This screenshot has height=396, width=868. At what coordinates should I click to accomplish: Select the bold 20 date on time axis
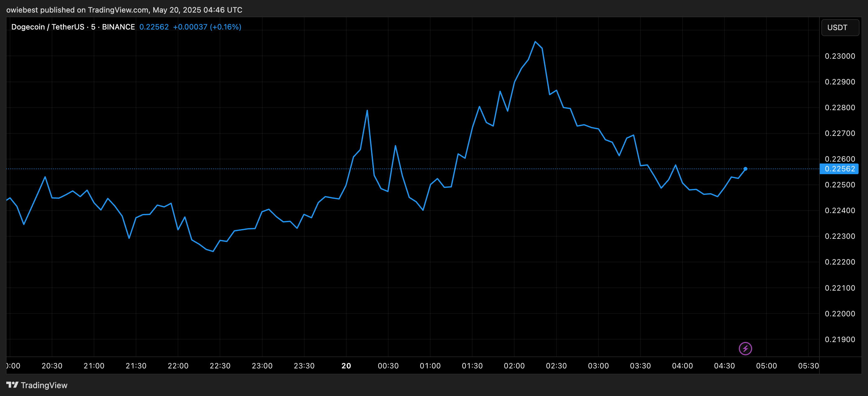point(346,366)
